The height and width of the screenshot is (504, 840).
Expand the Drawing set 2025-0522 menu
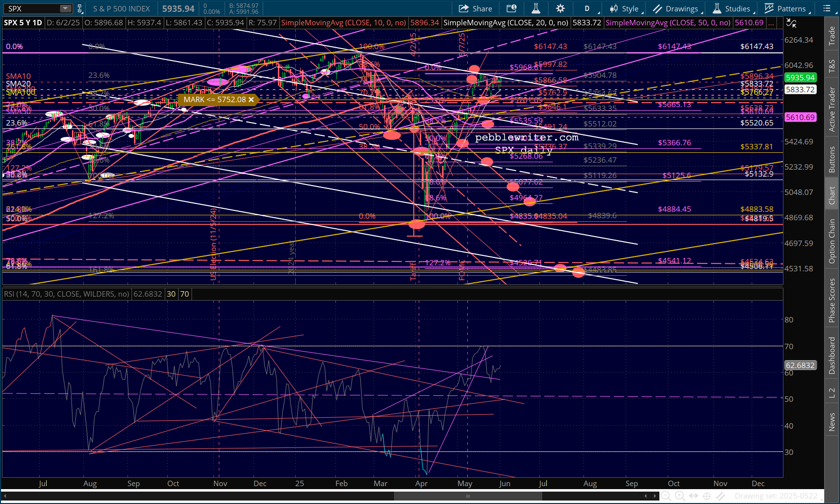(x=778, y=496)
